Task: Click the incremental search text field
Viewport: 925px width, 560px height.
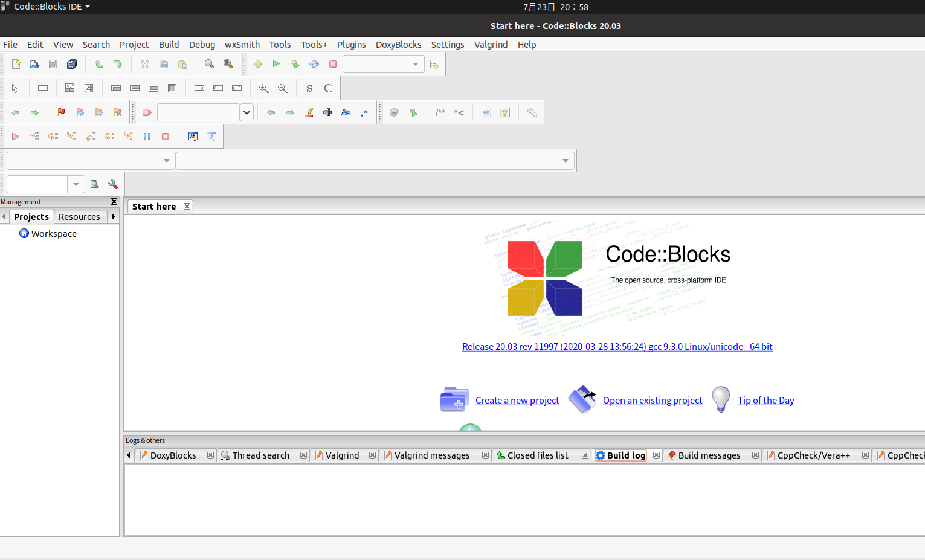Action: click(x=198, y=112)
